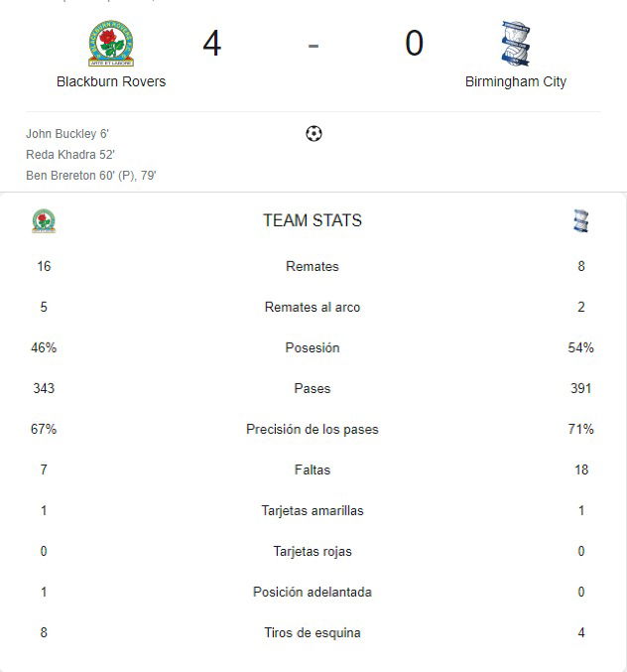
Task: Click the Remates stat label
Action: coord(313,266)
